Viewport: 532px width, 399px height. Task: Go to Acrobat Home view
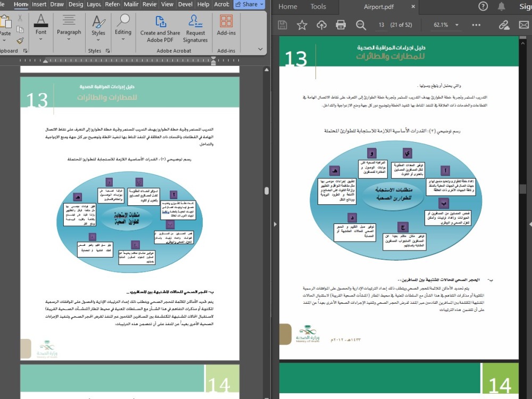click(x=288, y=6)
